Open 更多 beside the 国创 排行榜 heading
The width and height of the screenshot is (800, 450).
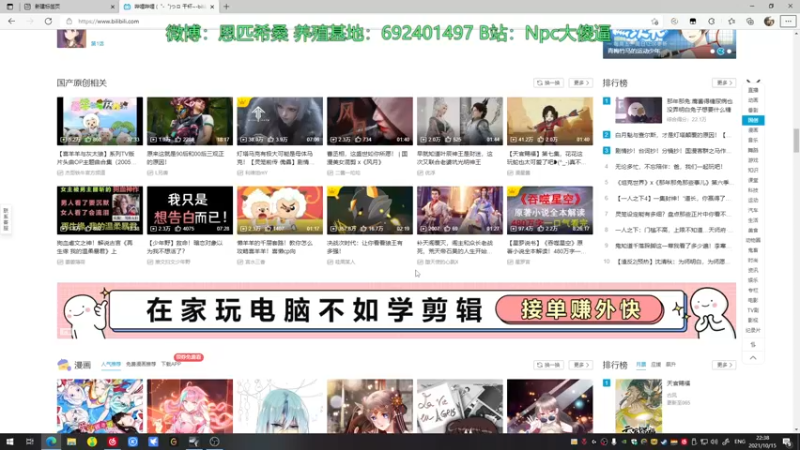pyautogui.click(x=724, y=83)
